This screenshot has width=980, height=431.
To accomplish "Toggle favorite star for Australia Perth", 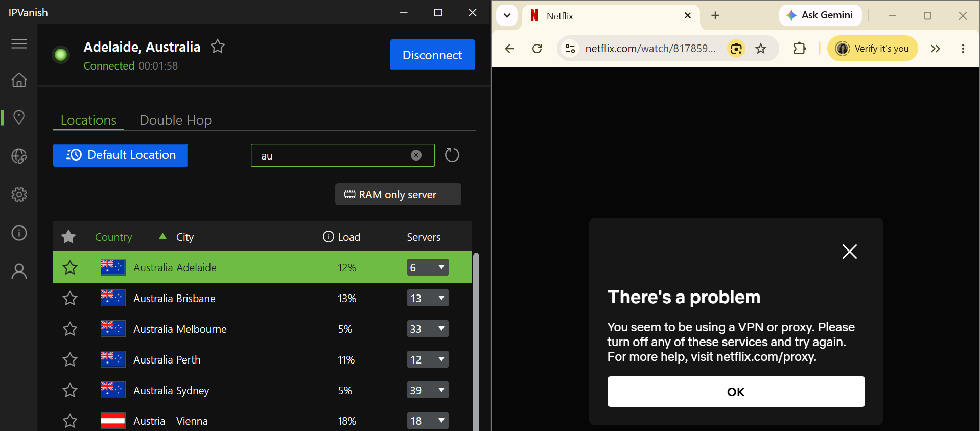I will click(70, 359).
